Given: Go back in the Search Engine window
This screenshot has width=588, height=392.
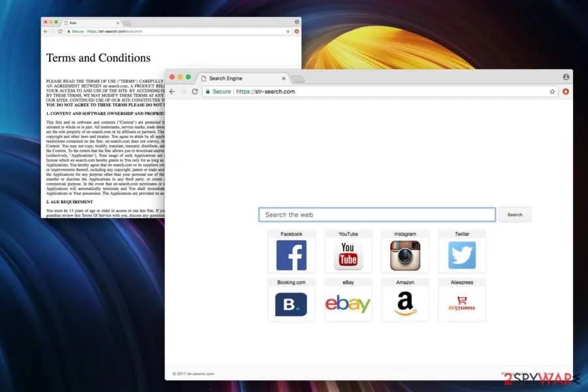Looking at the screenshot, I should pyautogui.click(x=172, y=91).
